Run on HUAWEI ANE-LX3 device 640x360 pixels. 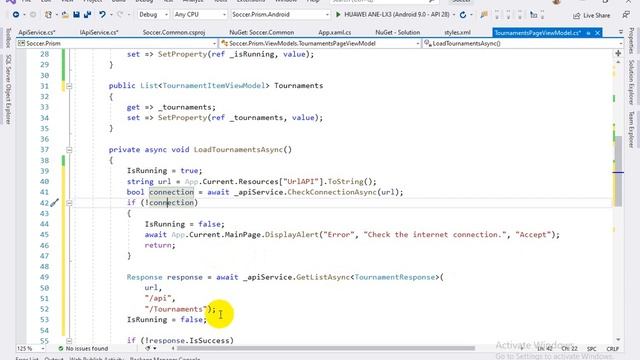[x=392, y=15]
